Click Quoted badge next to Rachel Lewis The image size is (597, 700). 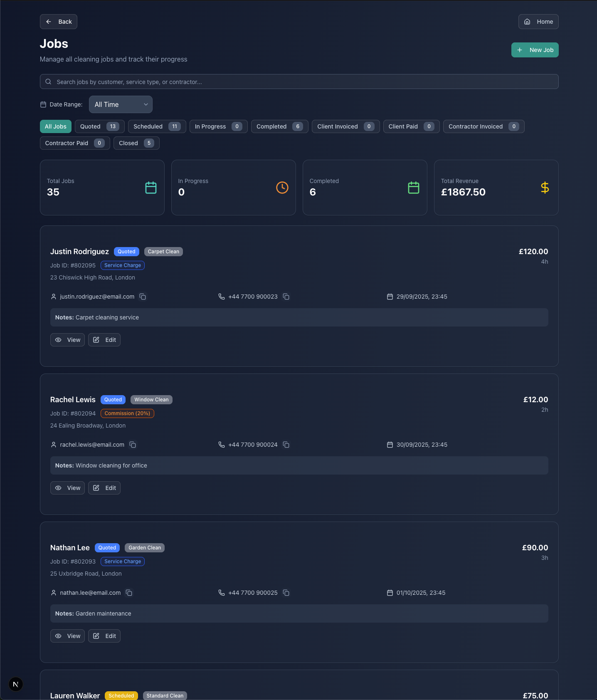click(x=113, y=400)
